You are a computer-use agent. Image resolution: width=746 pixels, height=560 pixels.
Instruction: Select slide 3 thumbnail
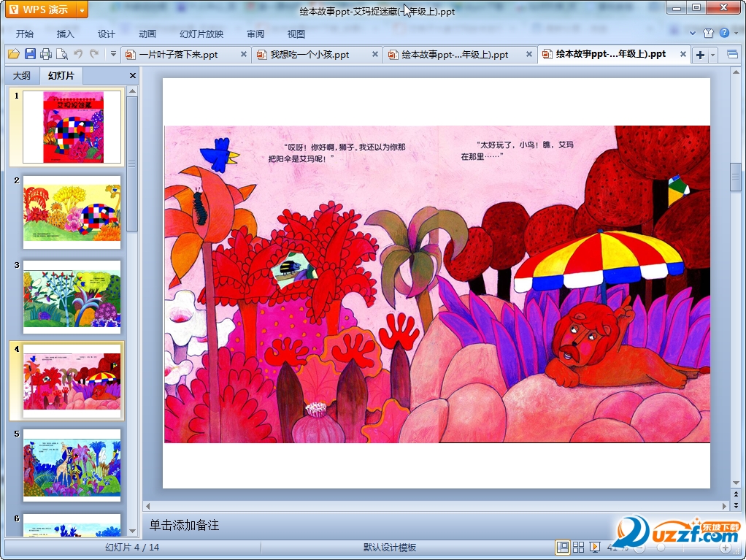pos(72,296)
